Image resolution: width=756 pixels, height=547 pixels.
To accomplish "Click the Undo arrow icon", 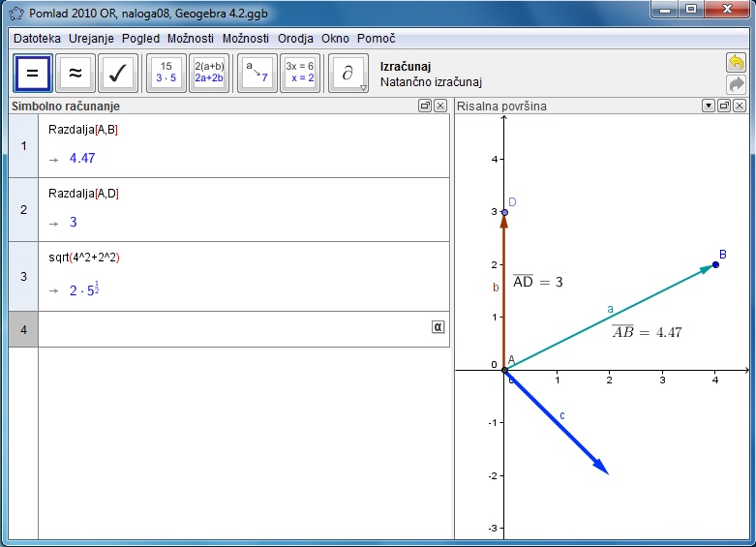I will tap(737, 63).
